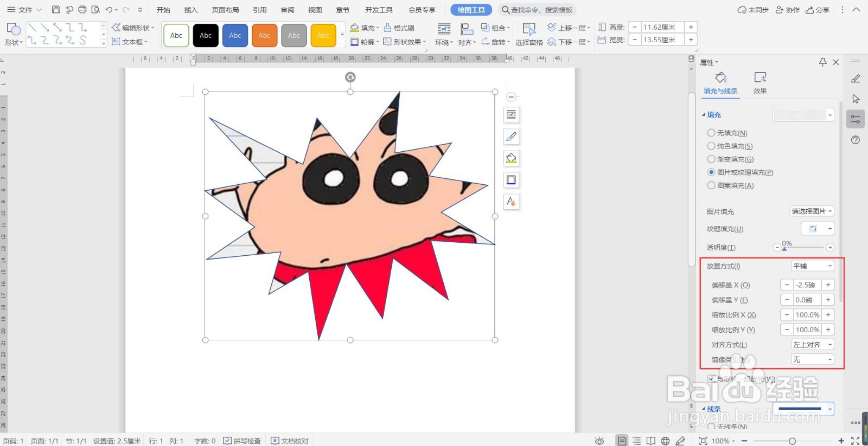The width and height of the screenshot is (868, 446).
Task: Toggle 文档校对 in the status bar
Action: point(290,441)
